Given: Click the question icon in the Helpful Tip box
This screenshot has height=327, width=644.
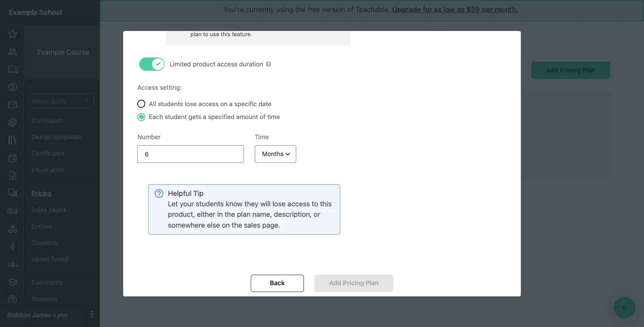Looking at the screenshot, I should [159, 193].
